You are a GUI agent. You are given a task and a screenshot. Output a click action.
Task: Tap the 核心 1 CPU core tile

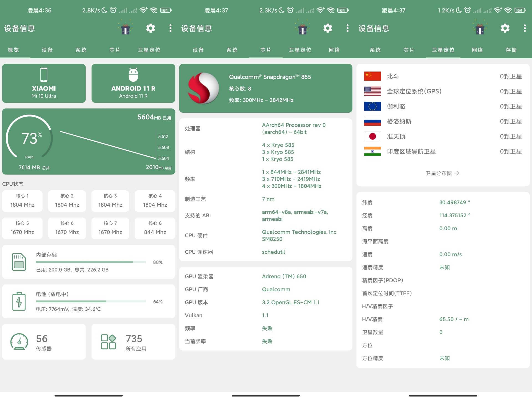pos(22,201)
